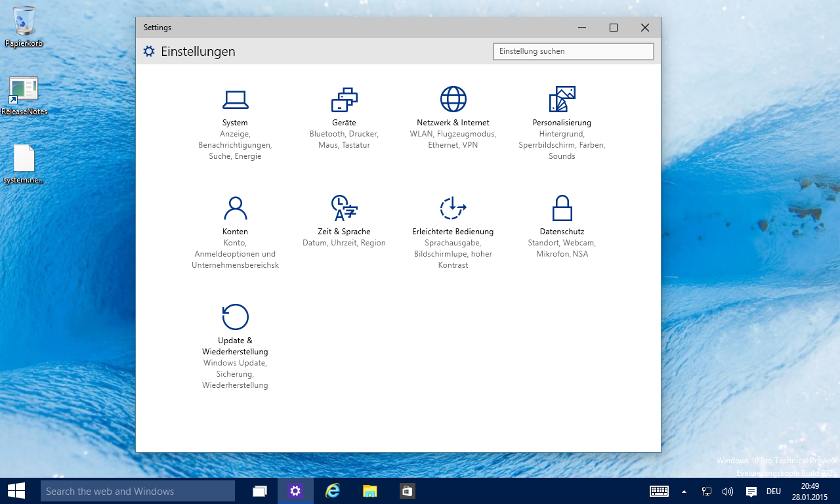Launch Internet Explorer from the taskbar
The image size is (840, 504).
tap(333, 491)
